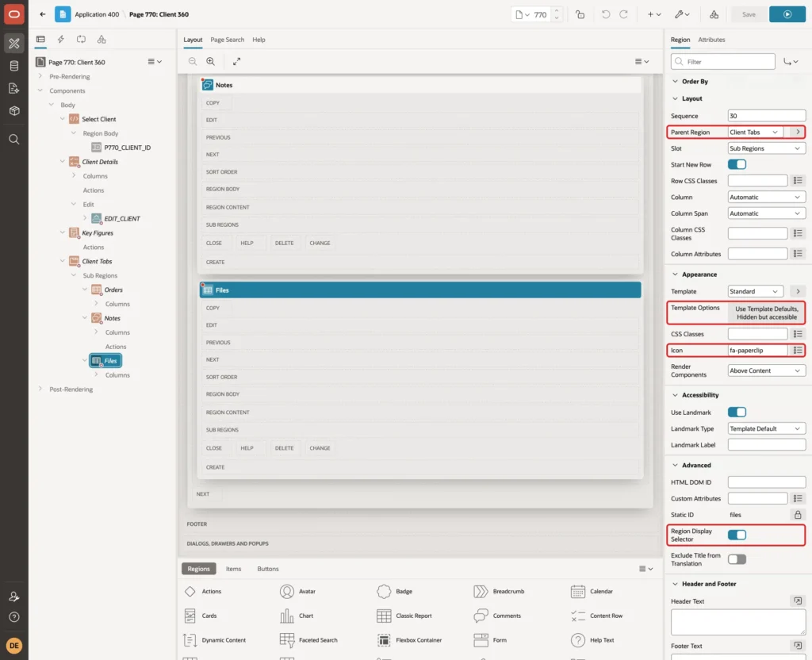This screenshot has height=660, width=812.
Task: Click the Icon fa-paperclip field
Action: pyautogui.click(x=757, y=350)
